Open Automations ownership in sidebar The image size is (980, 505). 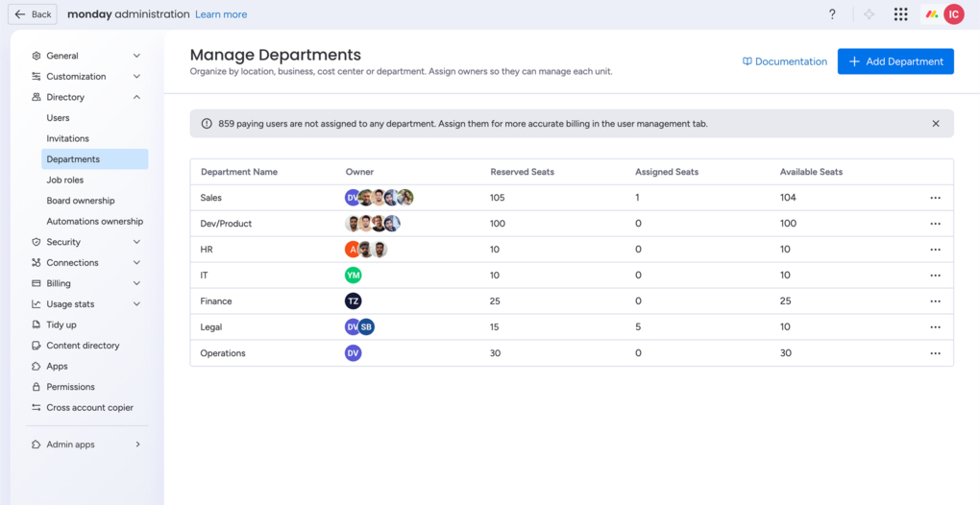pos(95,222)
